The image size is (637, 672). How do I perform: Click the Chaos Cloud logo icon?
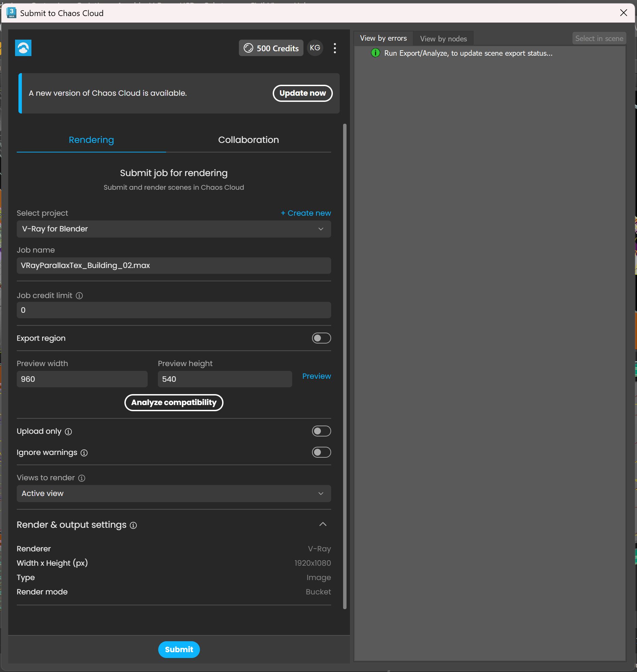[23, 48]
